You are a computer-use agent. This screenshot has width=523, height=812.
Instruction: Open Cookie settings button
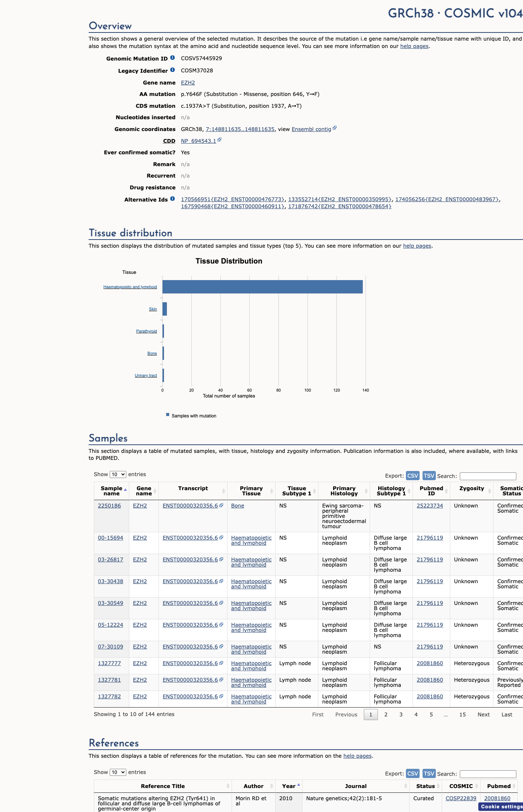click(x=501, y=807)
